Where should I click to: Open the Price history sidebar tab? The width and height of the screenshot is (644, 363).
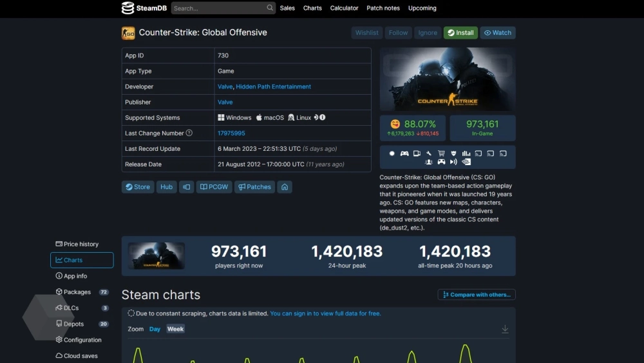(x=81, y=244)
